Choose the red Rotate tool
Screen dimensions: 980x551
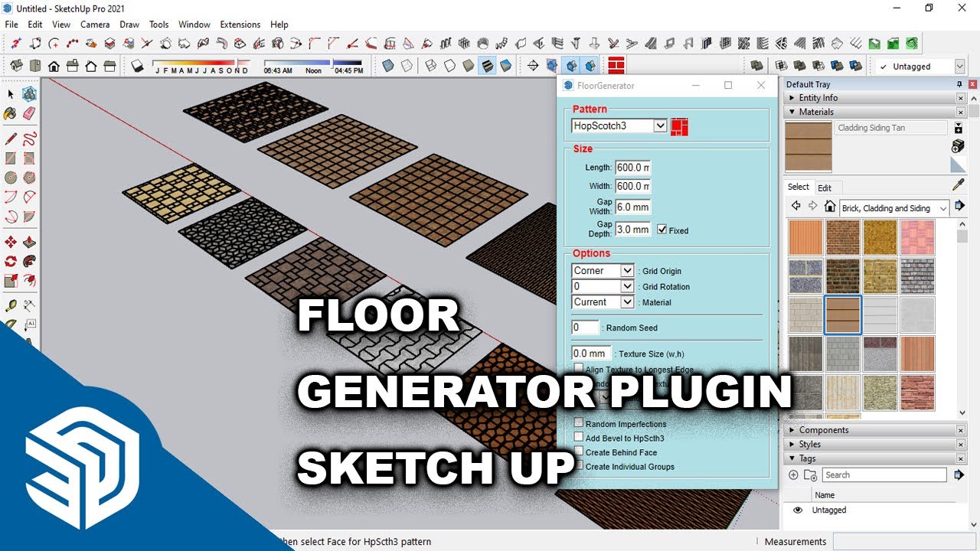11,262
